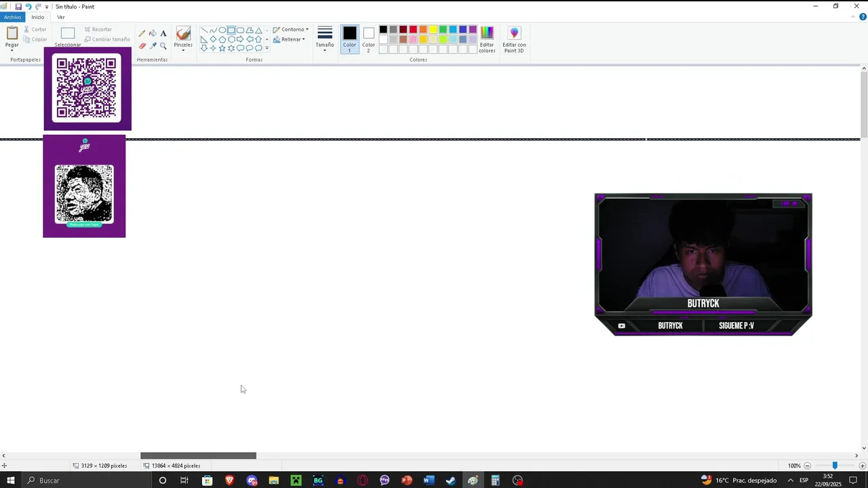Open the Customize Quick Access Toolbar dropdown
Screen dimensions: 868x488
pos(47,7)
